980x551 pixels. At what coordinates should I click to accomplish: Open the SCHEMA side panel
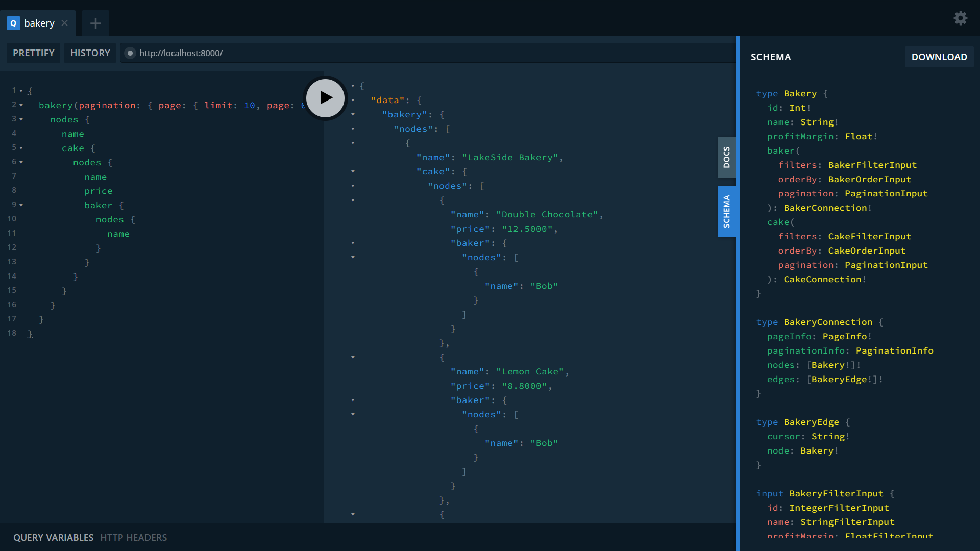[727, 211]
